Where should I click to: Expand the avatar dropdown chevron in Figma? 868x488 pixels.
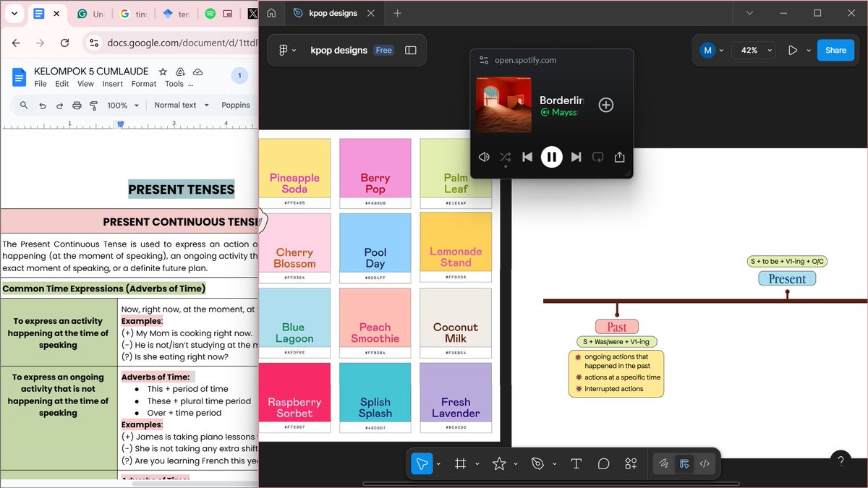pos(721,51)
